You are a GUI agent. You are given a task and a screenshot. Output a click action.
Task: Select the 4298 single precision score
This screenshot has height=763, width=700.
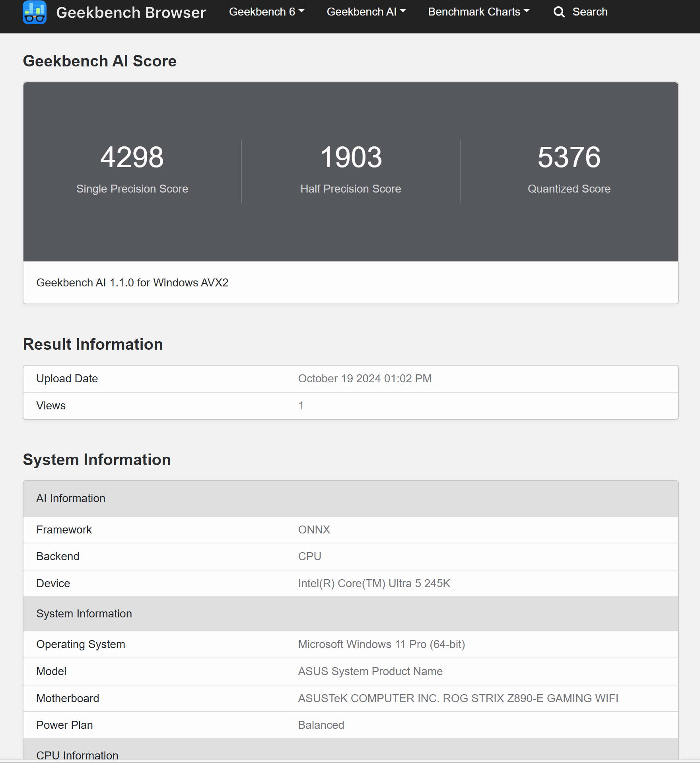(132, 157)
